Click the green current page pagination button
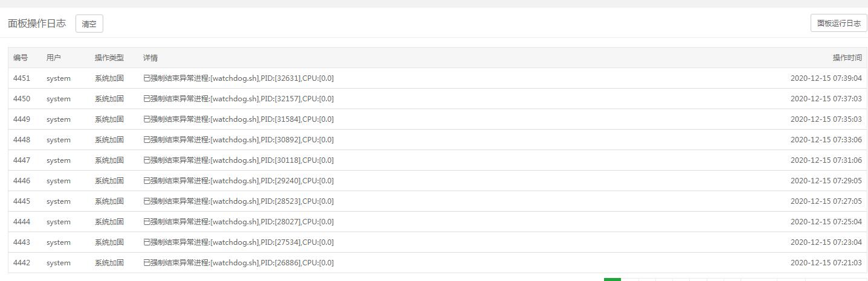 [612, 279]
